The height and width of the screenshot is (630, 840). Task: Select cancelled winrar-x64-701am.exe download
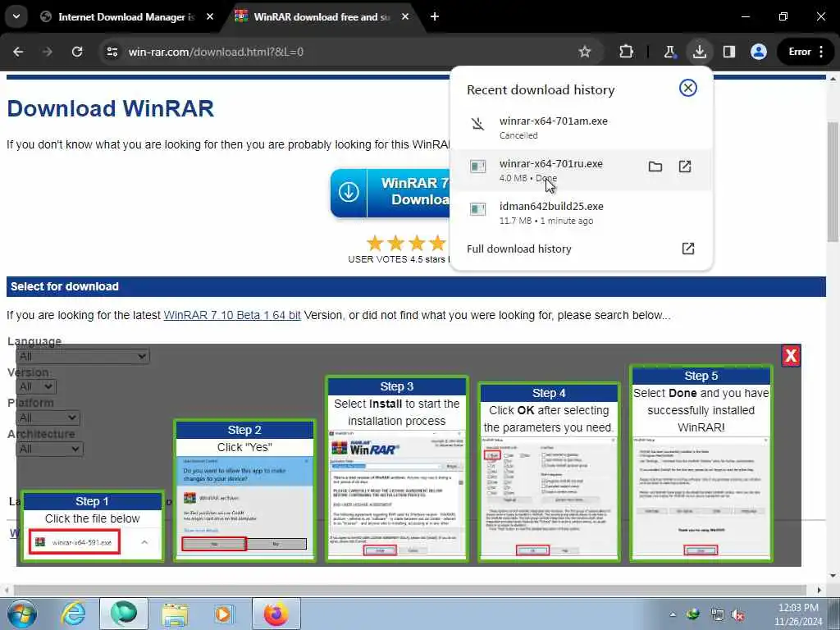tap(582, 127)
